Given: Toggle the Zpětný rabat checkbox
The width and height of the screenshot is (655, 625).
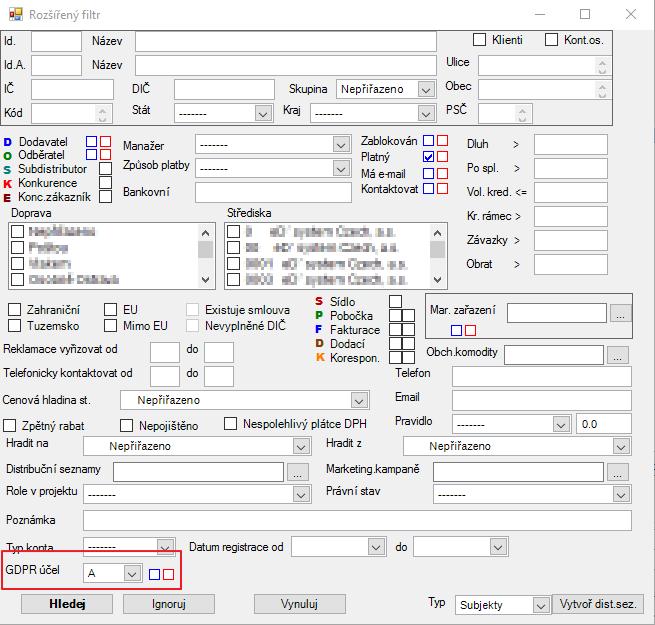Looking at the screenshot, I should click(9, 426).
